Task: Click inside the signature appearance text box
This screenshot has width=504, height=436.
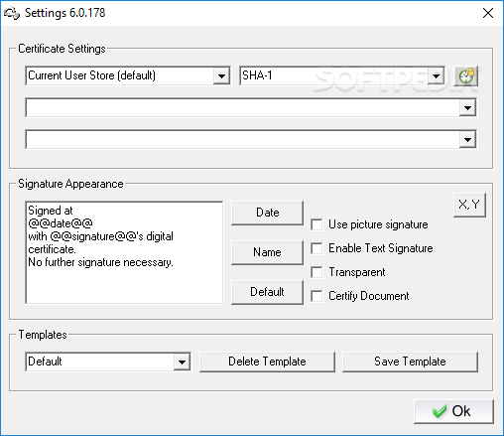Action: coord(124,252)
